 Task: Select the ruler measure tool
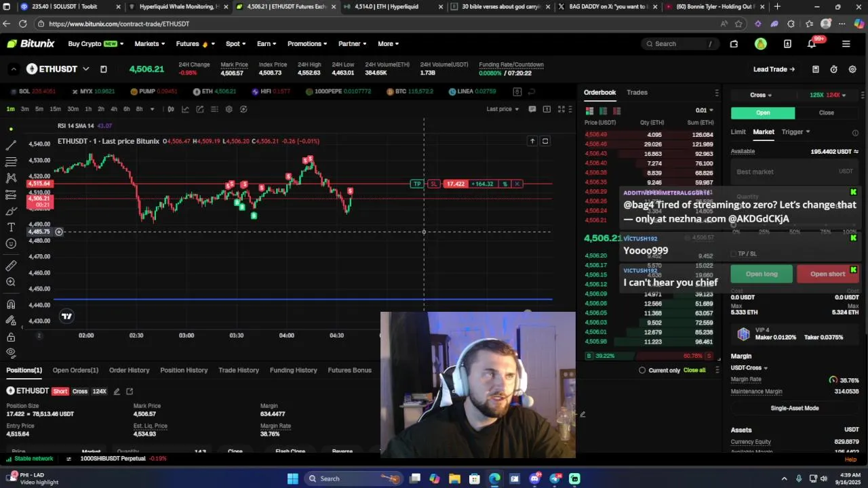(x=11, y=266)
